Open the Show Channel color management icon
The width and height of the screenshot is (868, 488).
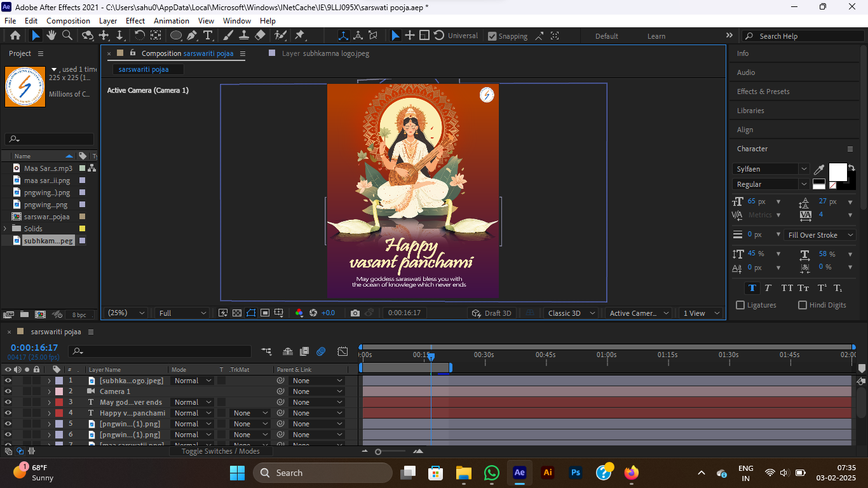tap(299, 313)
